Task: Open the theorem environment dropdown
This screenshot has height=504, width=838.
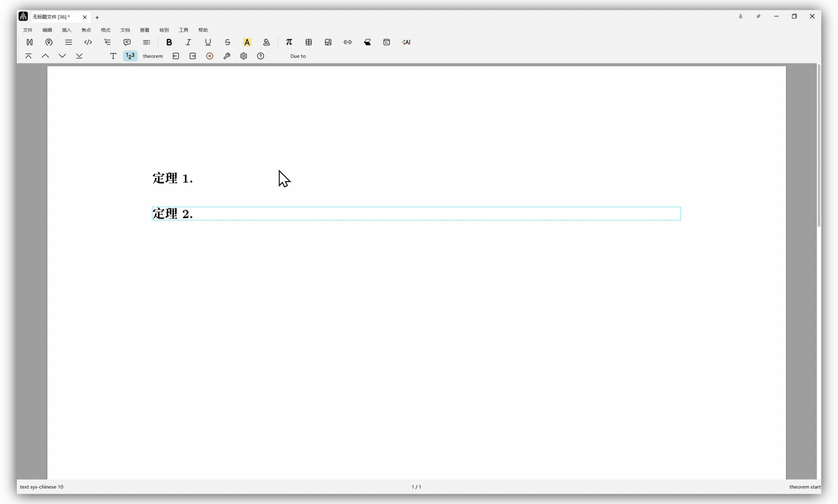Action: point(153,56)
